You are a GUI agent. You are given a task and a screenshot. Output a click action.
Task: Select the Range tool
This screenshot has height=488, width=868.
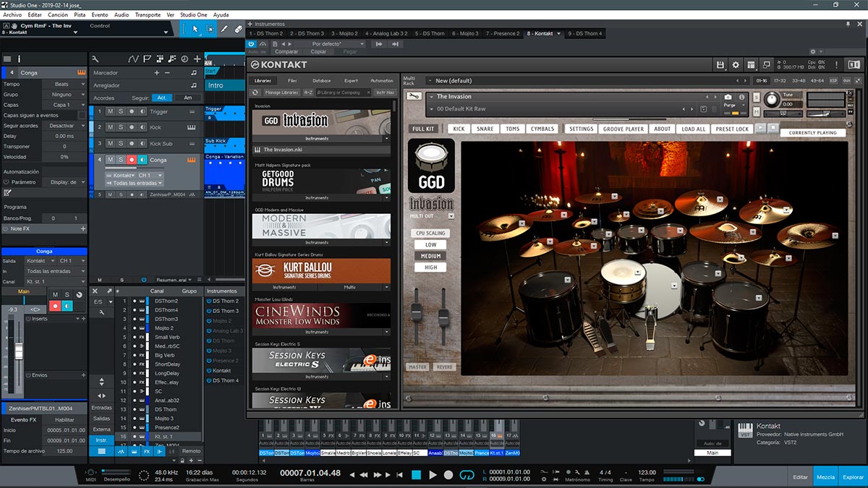[x=210, y=29]
